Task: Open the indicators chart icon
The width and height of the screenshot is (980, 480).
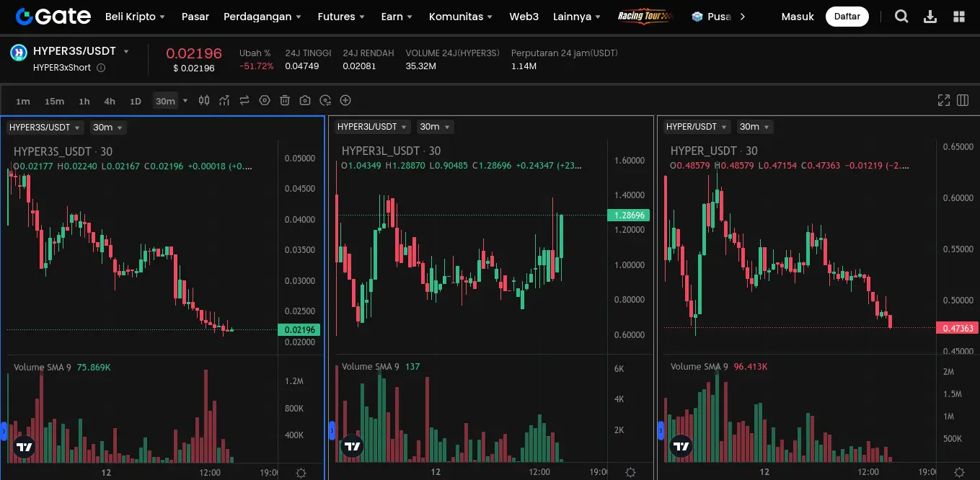Action: 224,100
